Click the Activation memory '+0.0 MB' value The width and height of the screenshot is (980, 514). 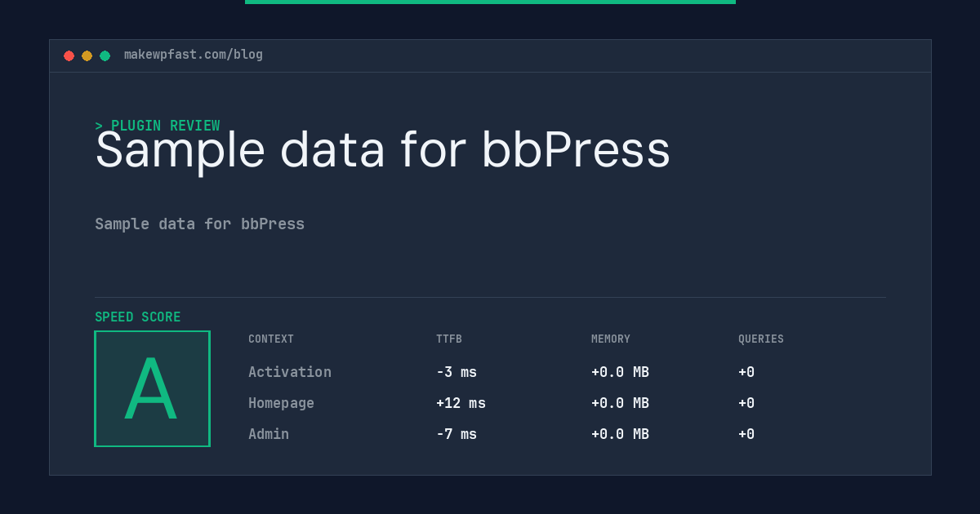620,372
